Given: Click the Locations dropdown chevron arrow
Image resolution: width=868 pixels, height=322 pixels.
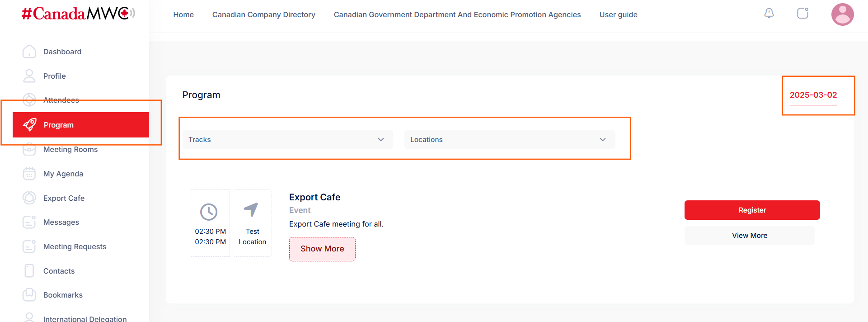Looking at the screenshot, I should (x=602, y=140).
